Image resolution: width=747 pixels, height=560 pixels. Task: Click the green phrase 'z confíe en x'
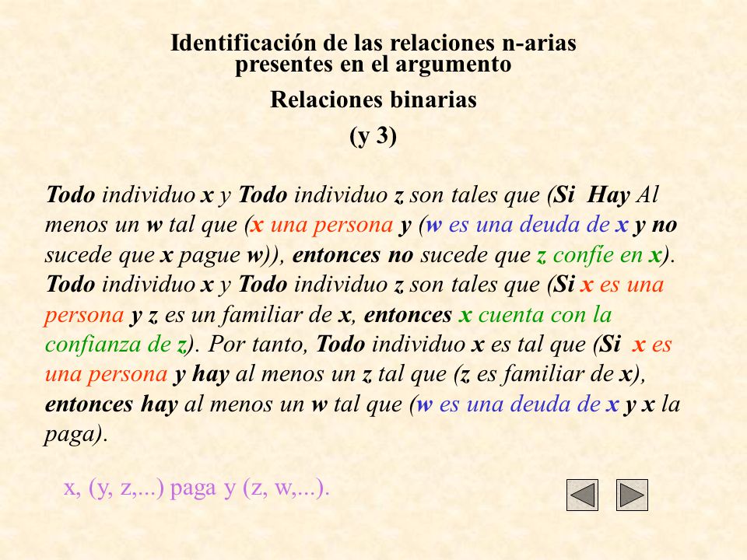pos(599,255)
